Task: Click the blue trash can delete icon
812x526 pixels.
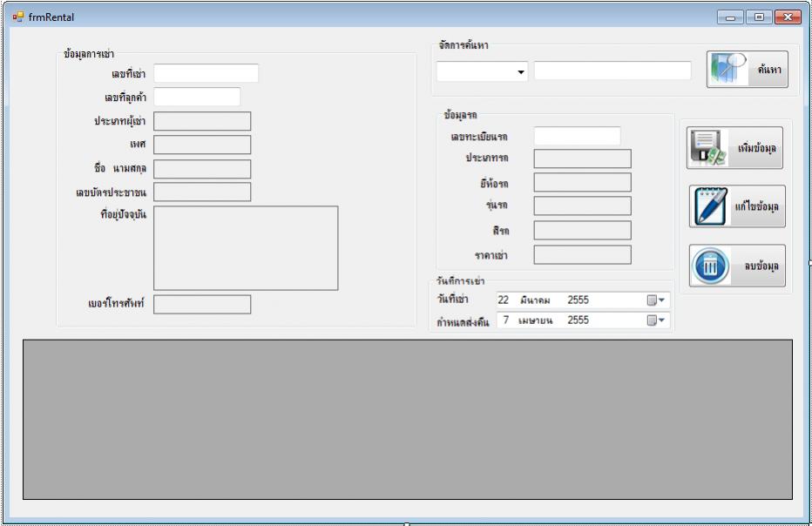Action: click(x=711, y=266)
